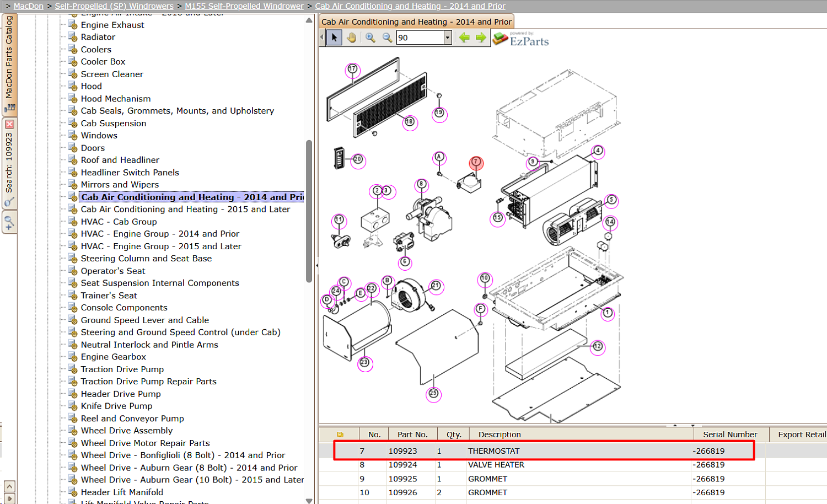The image size is (827, 504).
Task: Go to previous diagram with left green arrow
Action: [464, 37]
